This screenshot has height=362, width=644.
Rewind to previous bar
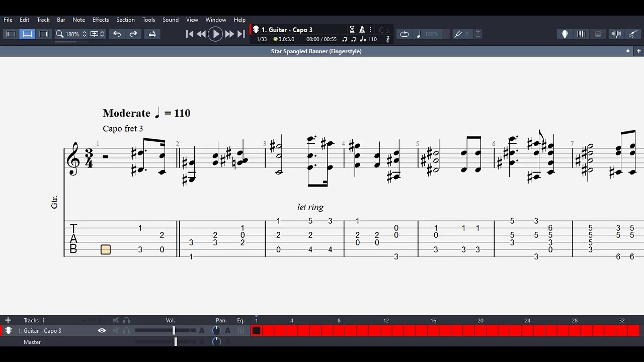click(201, 34)
